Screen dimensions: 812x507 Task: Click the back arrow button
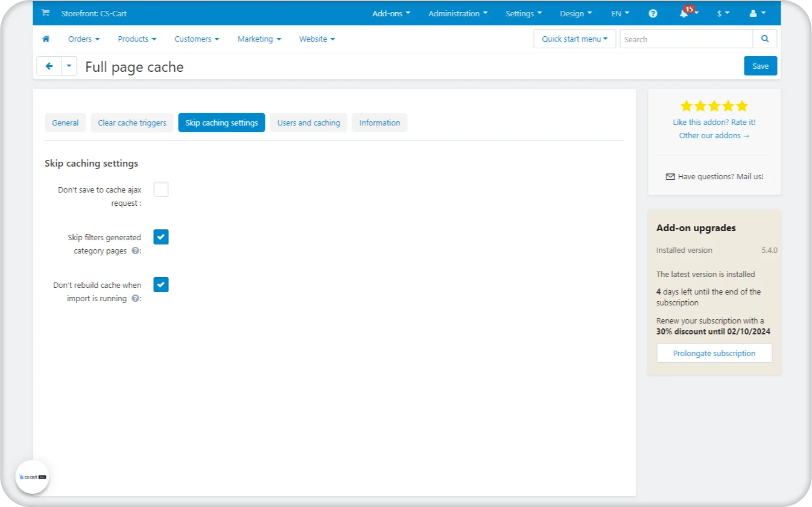click(x=49, y=66)
